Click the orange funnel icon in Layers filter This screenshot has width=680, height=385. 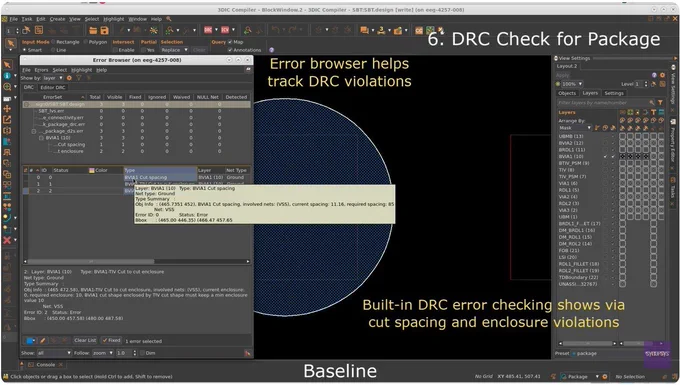660,103
